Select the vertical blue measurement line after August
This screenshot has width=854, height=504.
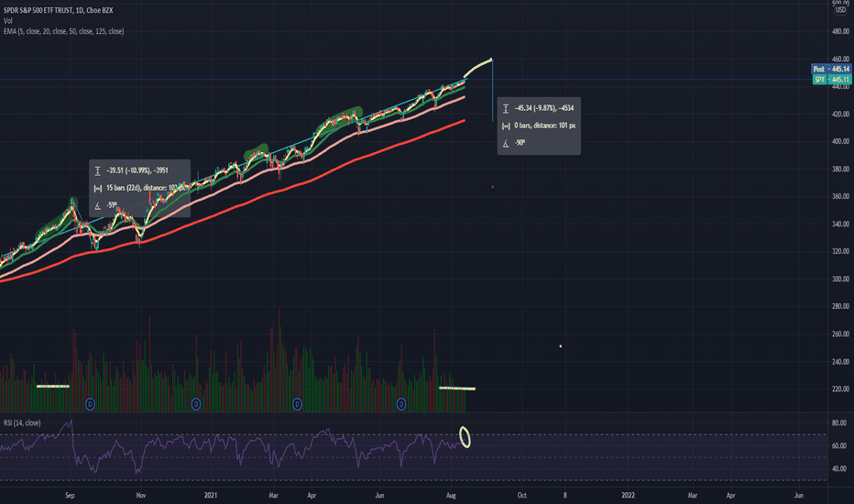coord(492,90)
